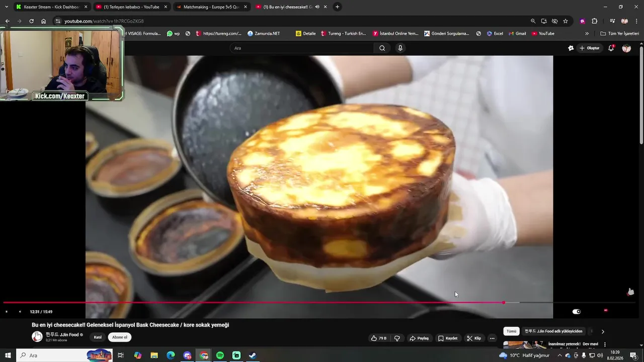
Task: Open the YouTube account avatar menu
Action: pyautogui.click(x=626, y=48)
